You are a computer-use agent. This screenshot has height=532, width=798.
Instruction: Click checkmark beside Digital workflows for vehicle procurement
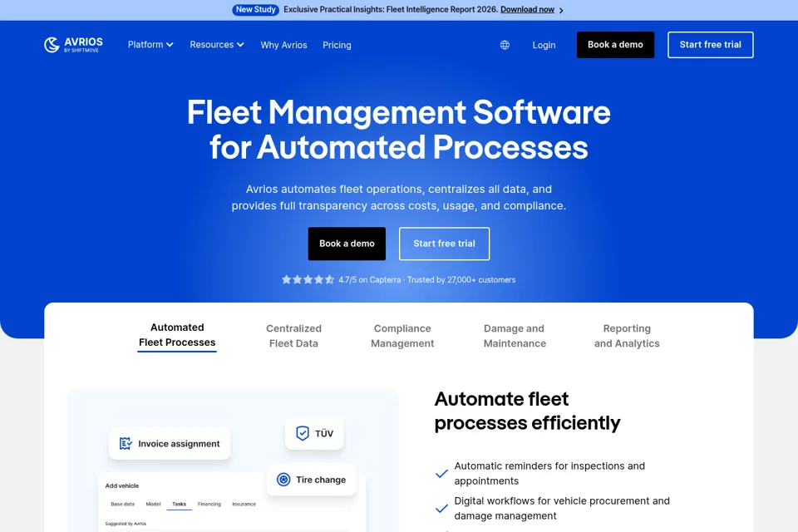pos(441,509)
